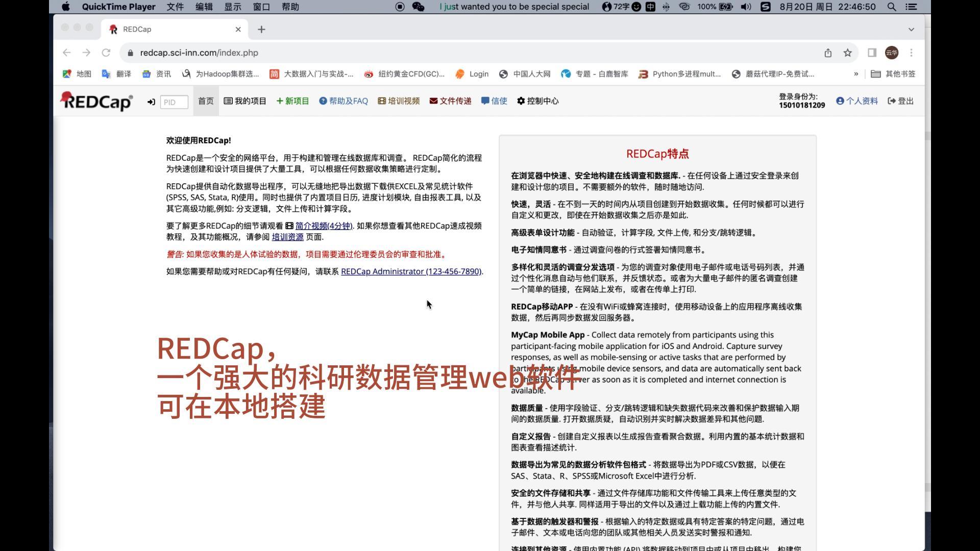Open the 窗口 menu
The height and width of the screenshot is (551, 980).
pyautogui.click(x=261, y=7)
